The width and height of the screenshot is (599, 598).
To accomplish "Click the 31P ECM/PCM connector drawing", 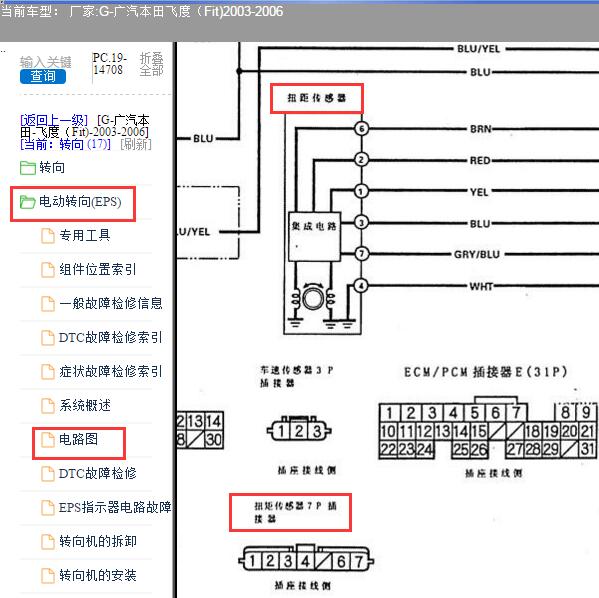I will [x=488, y=428].
